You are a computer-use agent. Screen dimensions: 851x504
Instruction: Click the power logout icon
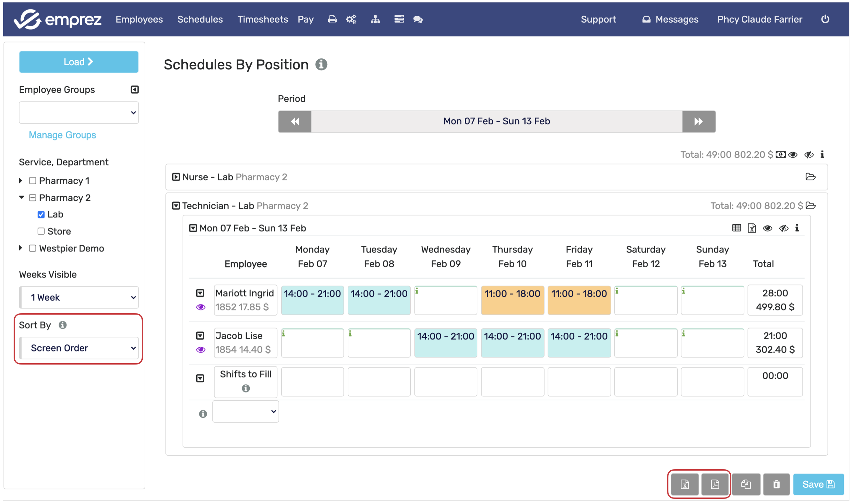point(825,19)
